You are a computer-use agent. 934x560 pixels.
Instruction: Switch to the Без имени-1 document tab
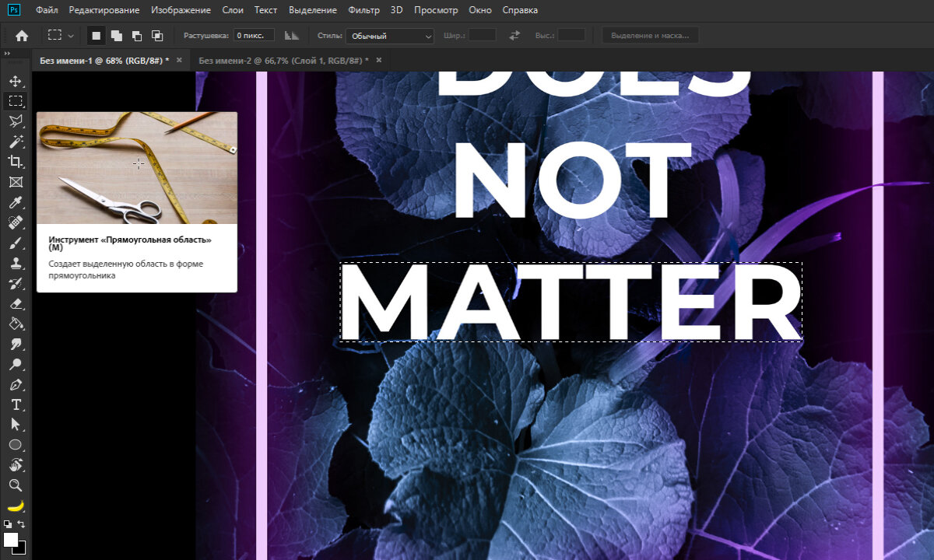pos(104,60)
